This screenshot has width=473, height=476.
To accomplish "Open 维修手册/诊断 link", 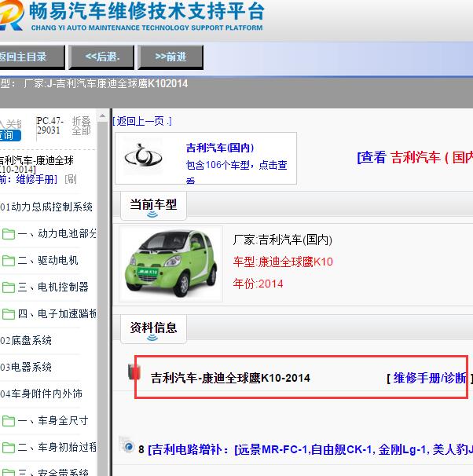I will (x=430, y=379).
